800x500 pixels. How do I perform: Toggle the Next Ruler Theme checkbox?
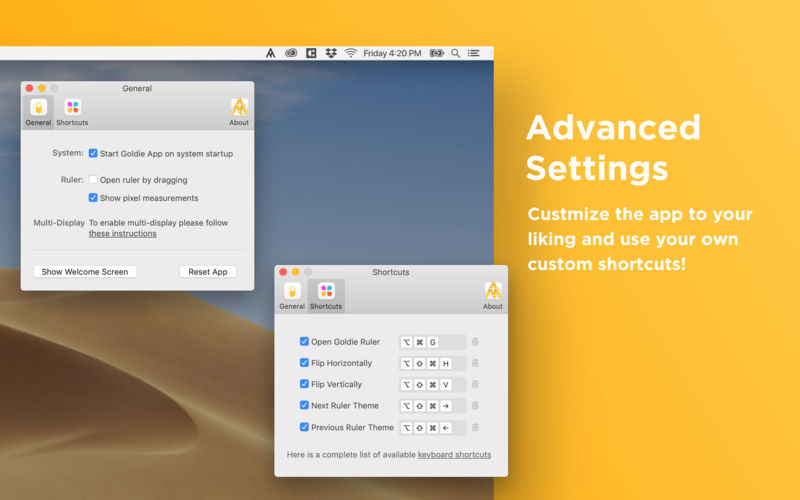pyautogui.click(x=304, y=405)
